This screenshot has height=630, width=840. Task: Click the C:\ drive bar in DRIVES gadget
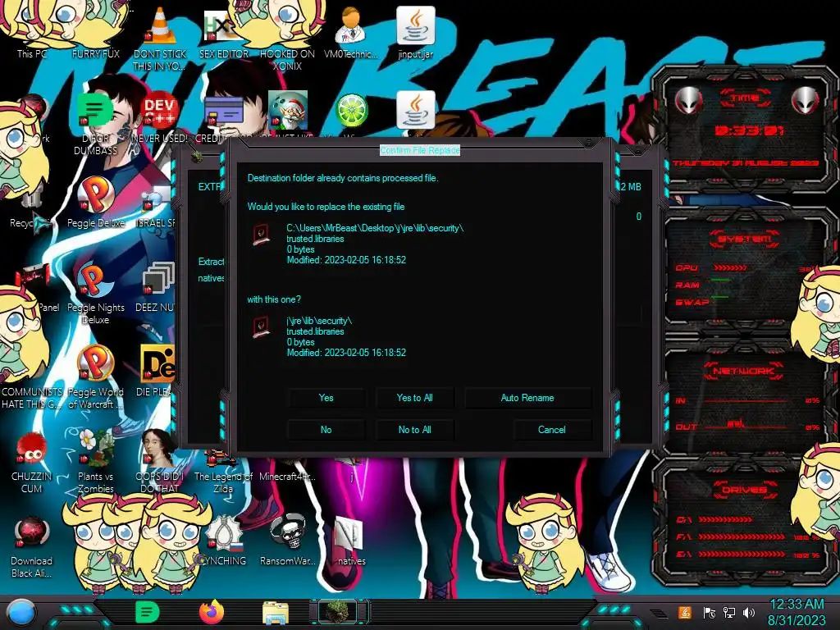725,519
